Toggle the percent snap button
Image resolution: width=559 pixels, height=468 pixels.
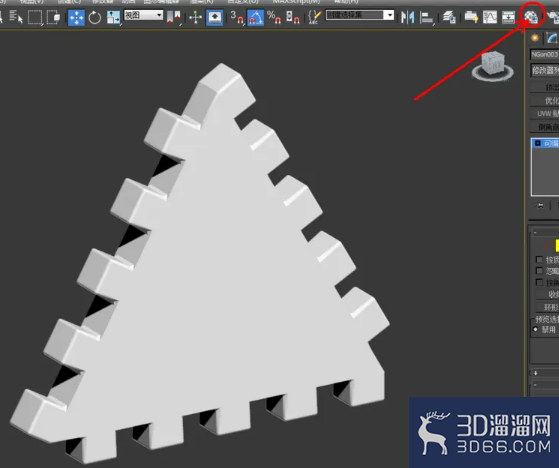274,17
